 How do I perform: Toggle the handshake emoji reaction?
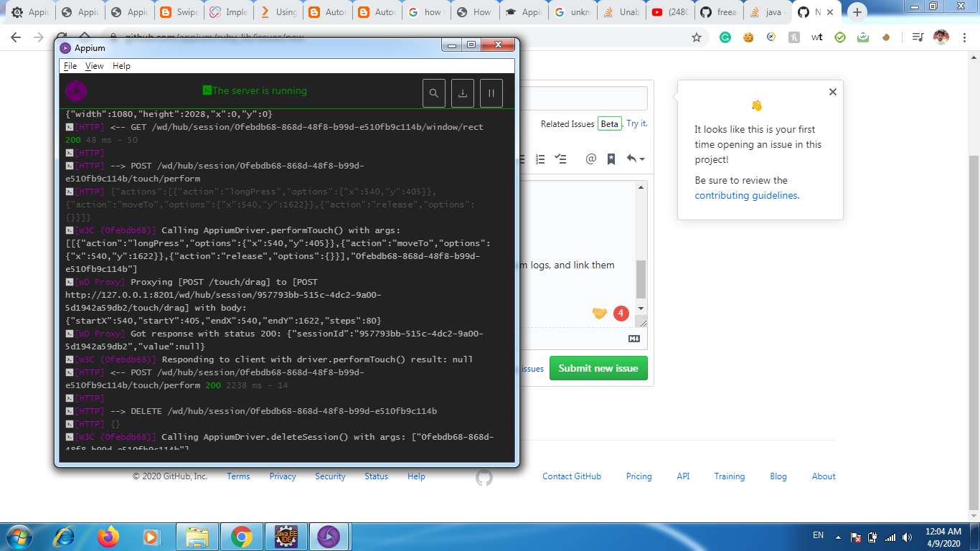click(600, 313)
